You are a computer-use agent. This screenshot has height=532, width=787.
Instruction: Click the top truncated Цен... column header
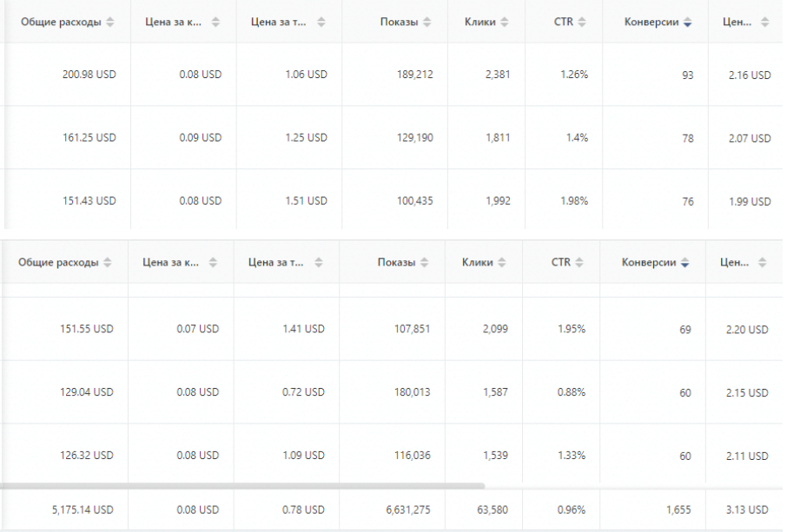[x=737, y=22]
